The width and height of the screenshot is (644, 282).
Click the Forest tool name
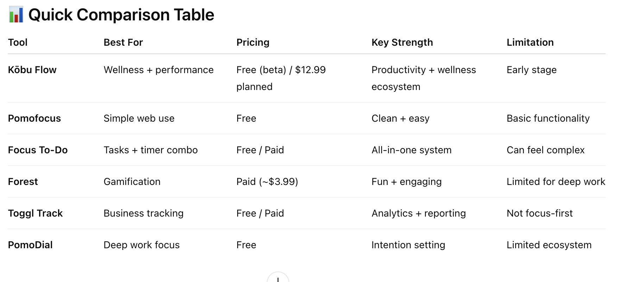point(23,182)
